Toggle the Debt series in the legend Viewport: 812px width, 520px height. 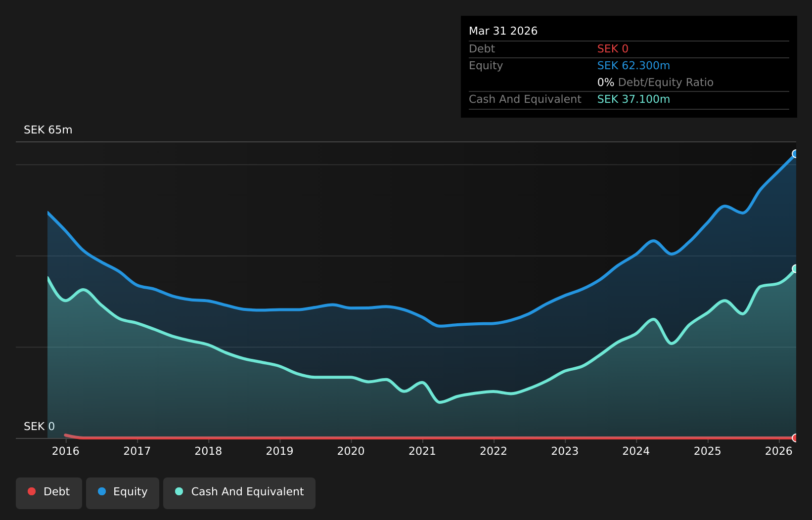(x=49, y=493)
